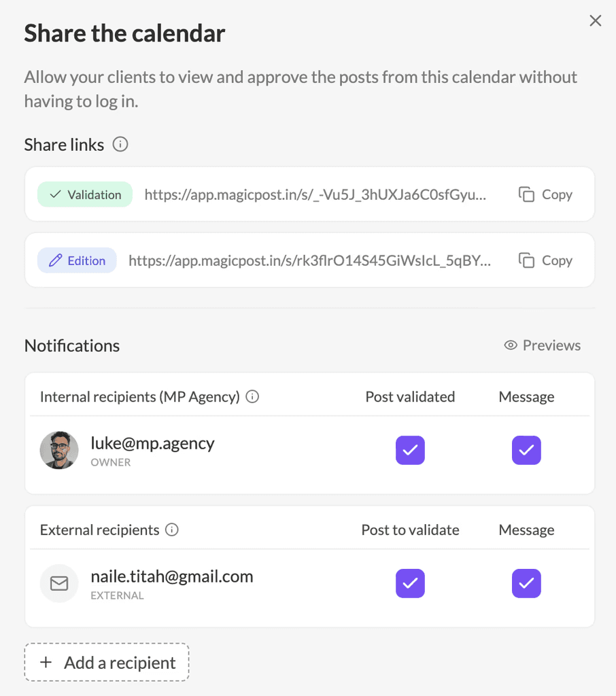The height and width of the screenshot is (696, 616).
Task: Close the Share the calendar dialog
Action: [595, 20]
